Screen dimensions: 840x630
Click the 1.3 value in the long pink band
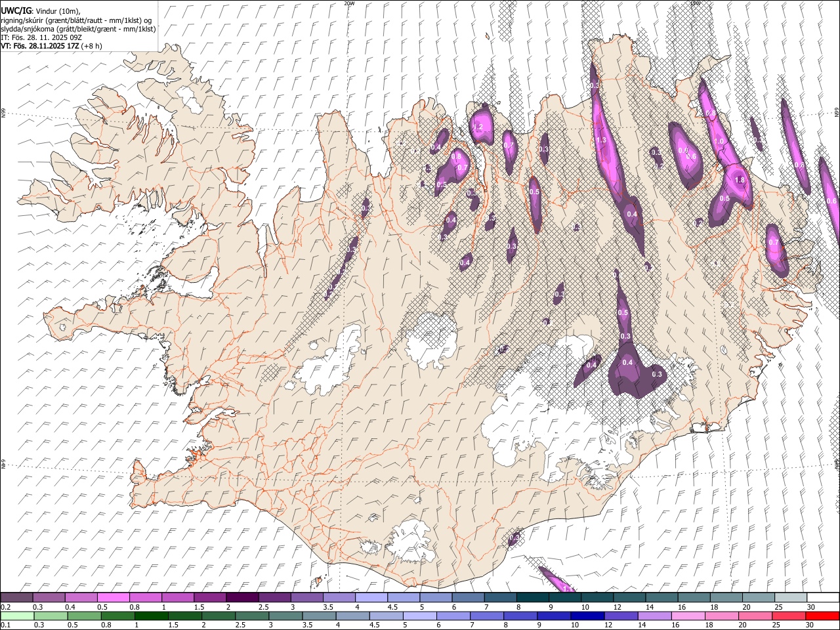601,140
